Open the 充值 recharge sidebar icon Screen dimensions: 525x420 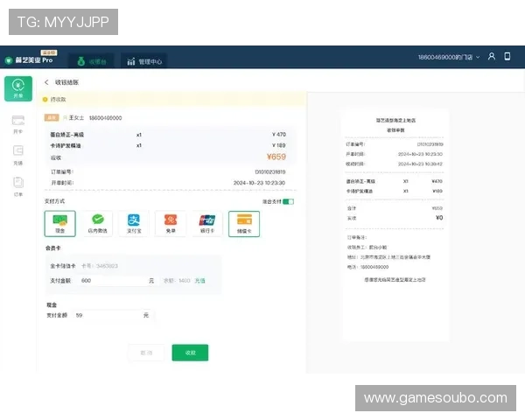18,156
